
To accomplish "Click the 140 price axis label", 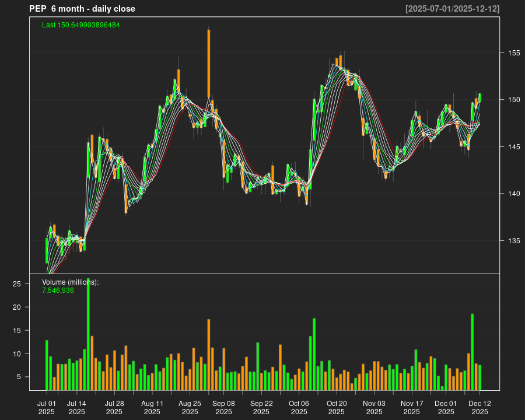I will pyautogui.click(x=513, y=194).
